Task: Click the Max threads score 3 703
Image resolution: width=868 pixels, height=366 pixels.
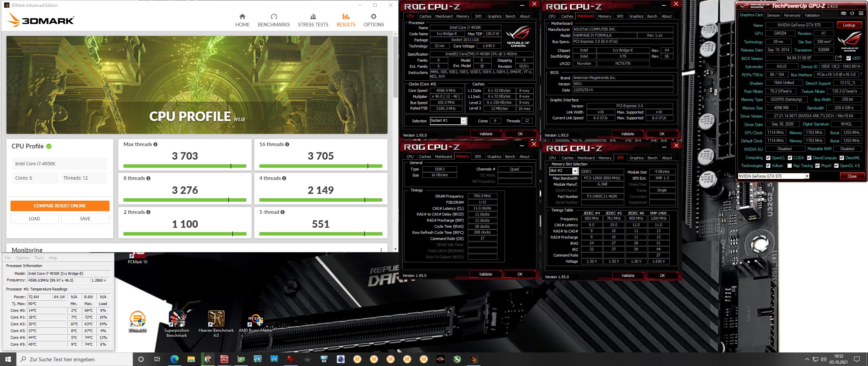Action: (185, 156)
